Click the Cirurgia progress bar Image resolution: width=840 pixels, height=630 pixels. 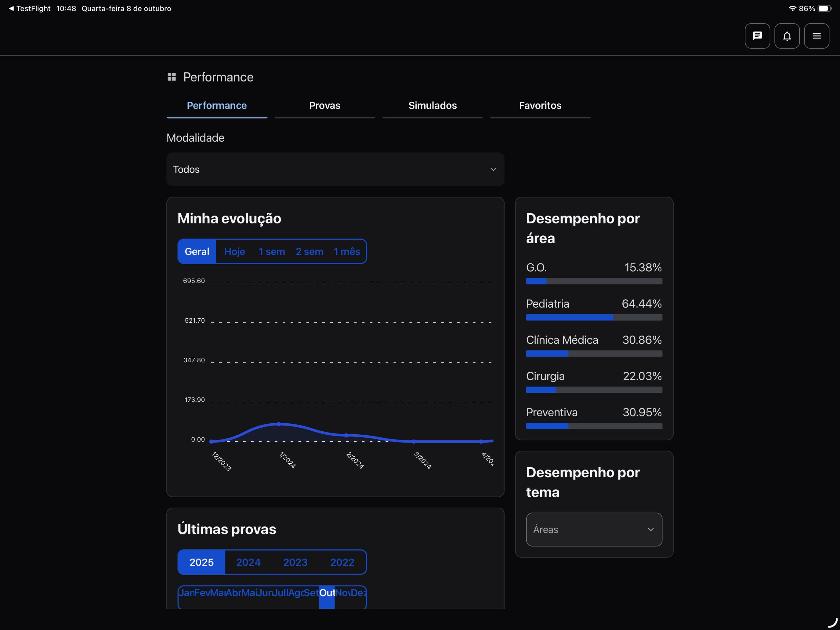pyautogui.click(x=594, y=389)
